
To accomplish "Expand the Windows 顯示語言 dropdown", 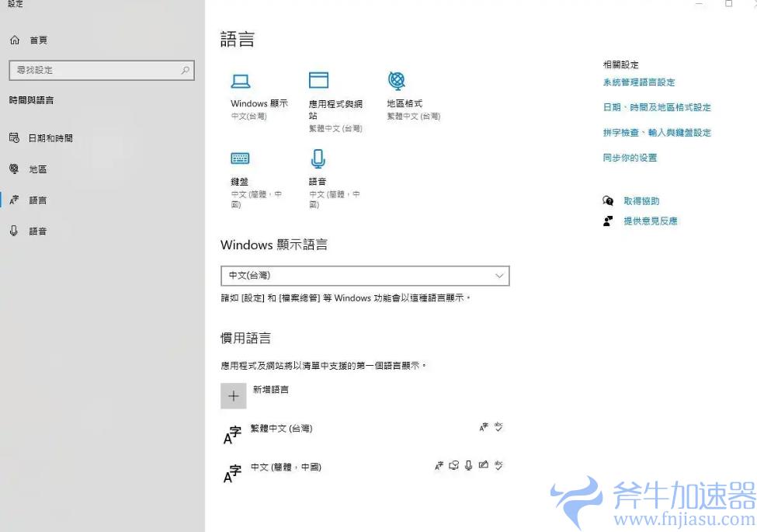I will click(365, 276).
